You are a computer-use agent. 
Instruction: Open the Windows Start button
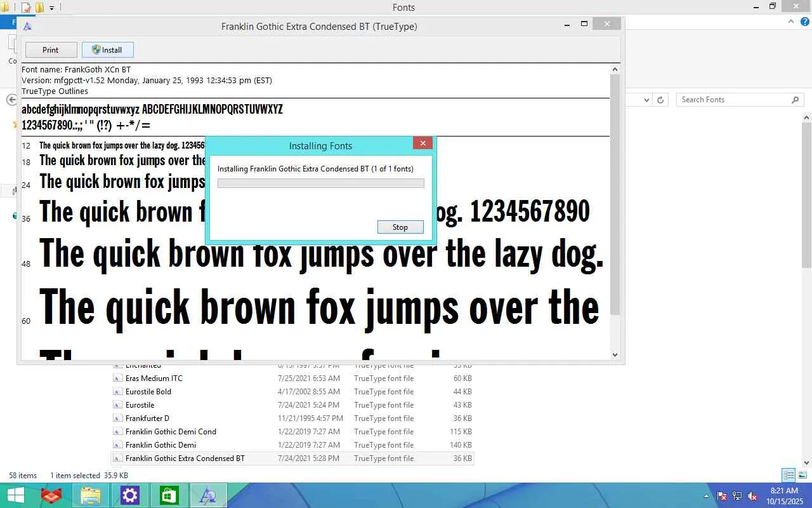coord(15,495)
